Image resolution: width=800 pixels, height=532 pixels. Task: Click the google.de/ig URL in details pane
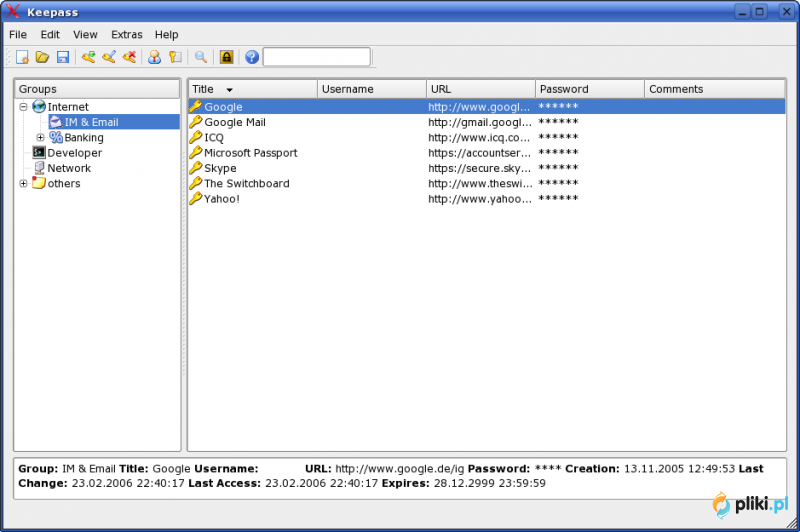[399, 469]
